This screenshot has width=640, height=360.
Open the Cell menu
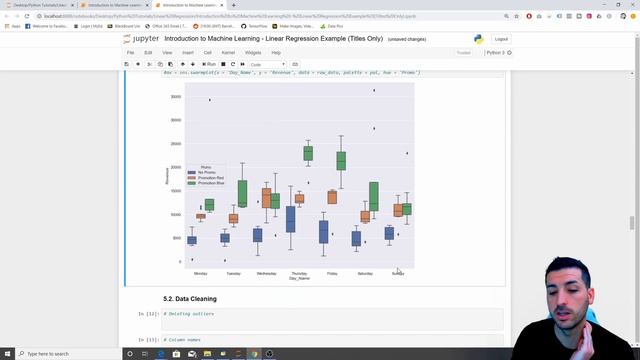(x=208, y=53)
